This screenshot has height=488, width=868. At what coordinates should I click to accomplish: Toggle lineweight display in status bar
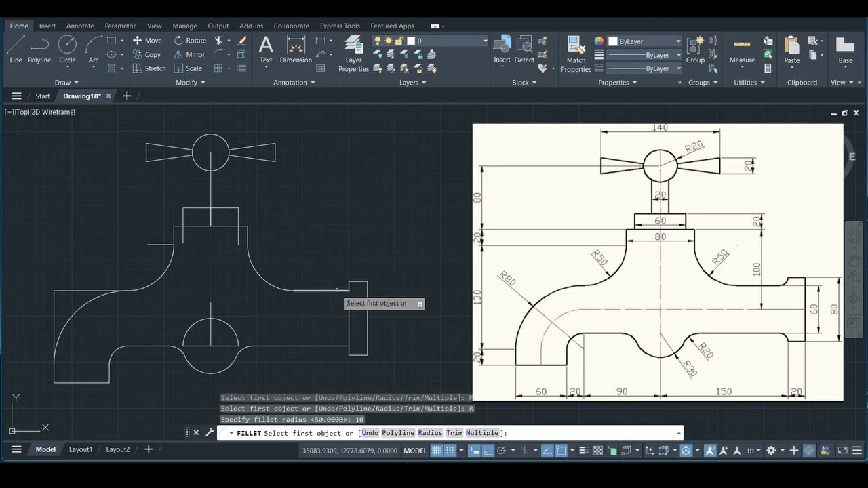pyautogui.click(x=585, y=450)
